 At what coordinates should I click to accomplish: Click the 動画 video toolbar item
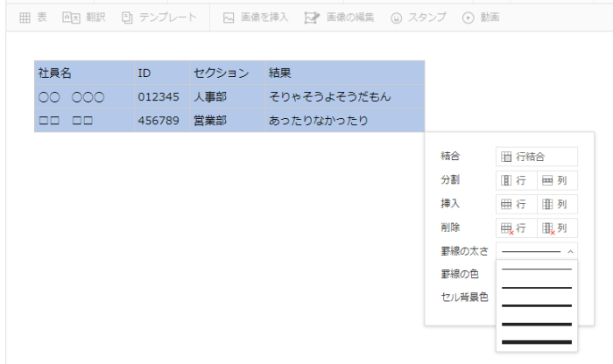click(481, 17)
